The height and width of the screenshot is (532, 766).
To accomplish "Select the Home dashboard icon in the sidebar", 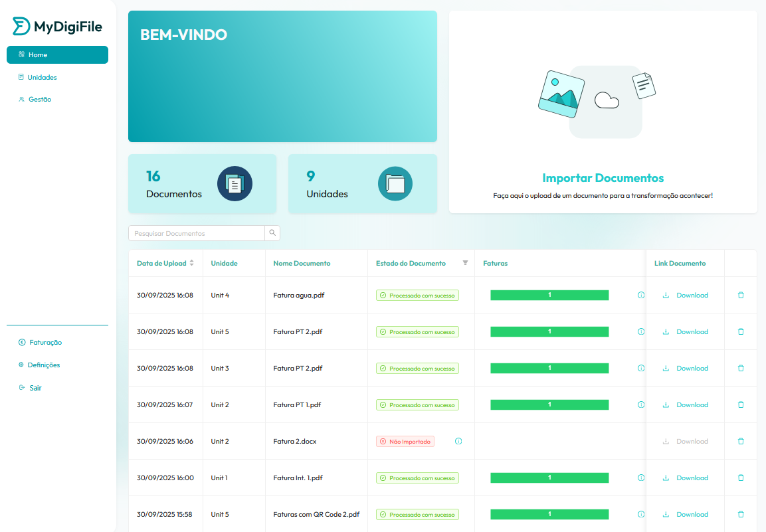I will (21, 54).
